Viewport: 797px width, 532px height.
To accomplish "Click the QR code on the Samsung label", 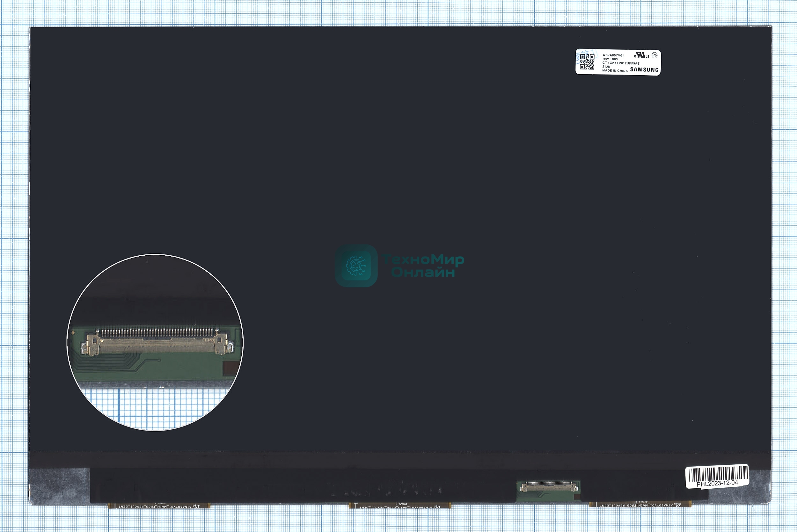I will click(587, 62).
